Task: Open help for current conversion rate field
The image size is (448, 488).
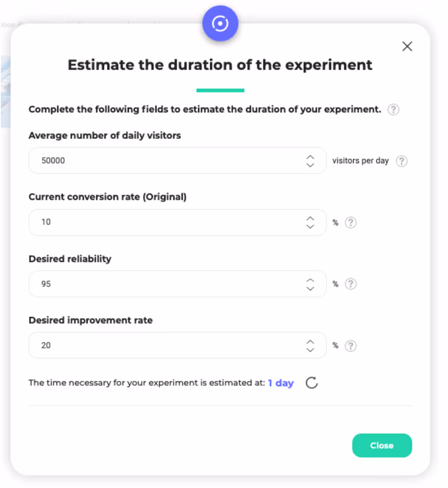Action: coord(351,223)
